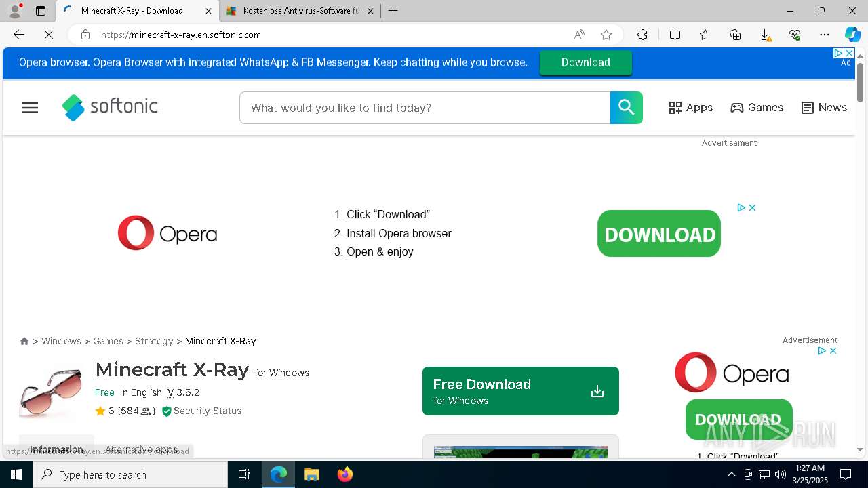The width and height of the screenshot is (868, 488).
Task: Open Windows Start menu
Action: (16, 474)
